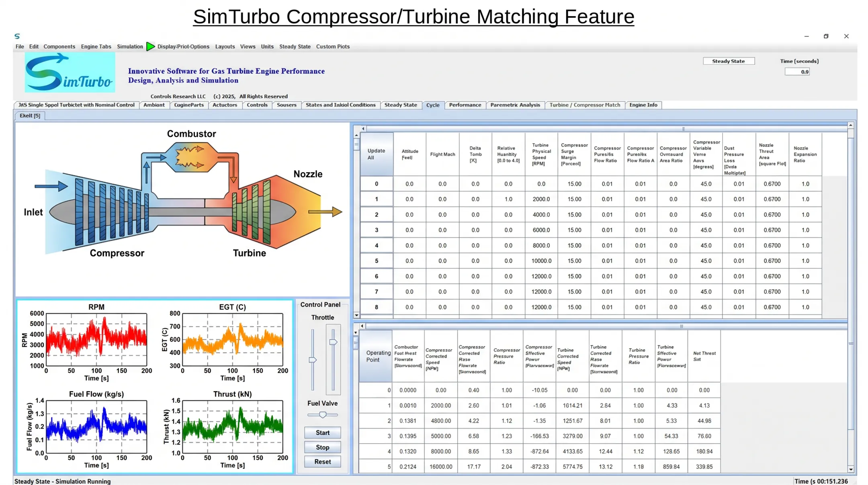Open the Layouts menu

225,47
